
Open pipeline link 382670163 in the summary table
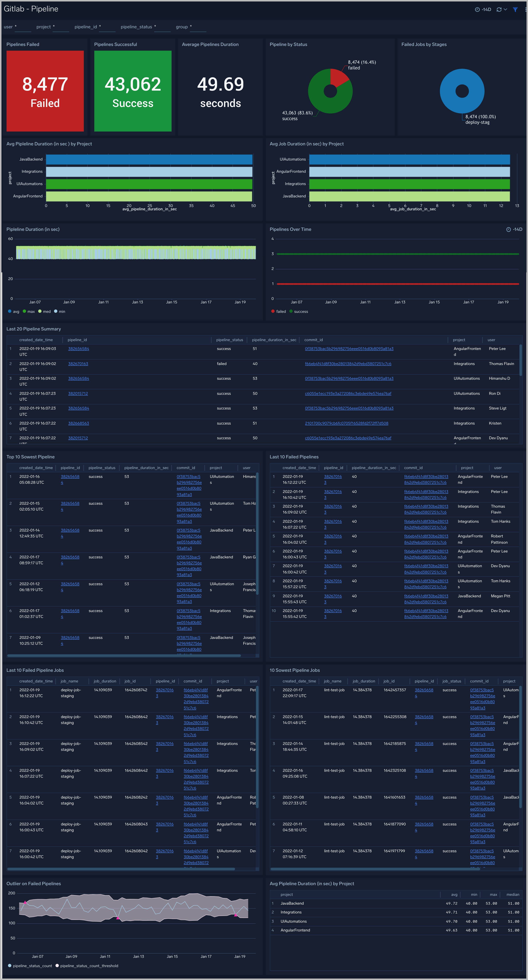coord(78,364)
